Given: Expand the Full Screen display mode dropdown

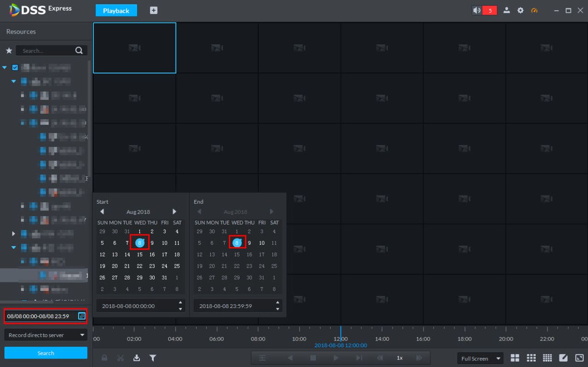Looking at the screenshot, I should pyautogui.click(x=480, y=358).
